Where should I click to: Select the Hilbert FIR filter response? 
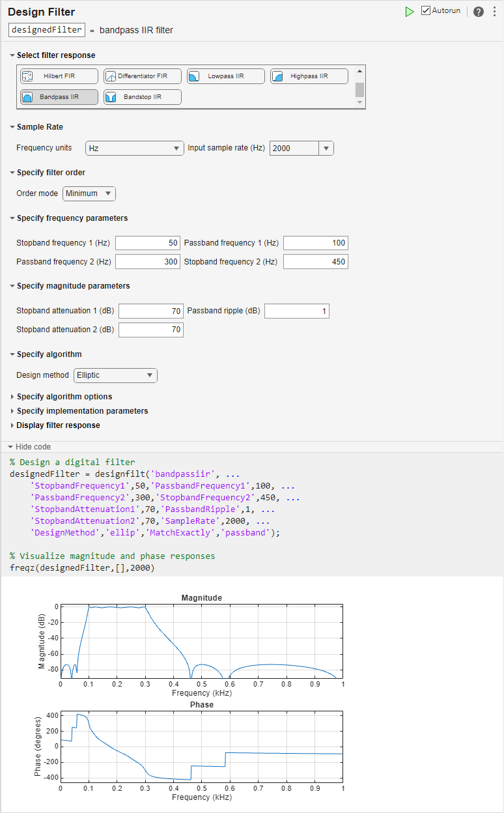click(59, 76)
